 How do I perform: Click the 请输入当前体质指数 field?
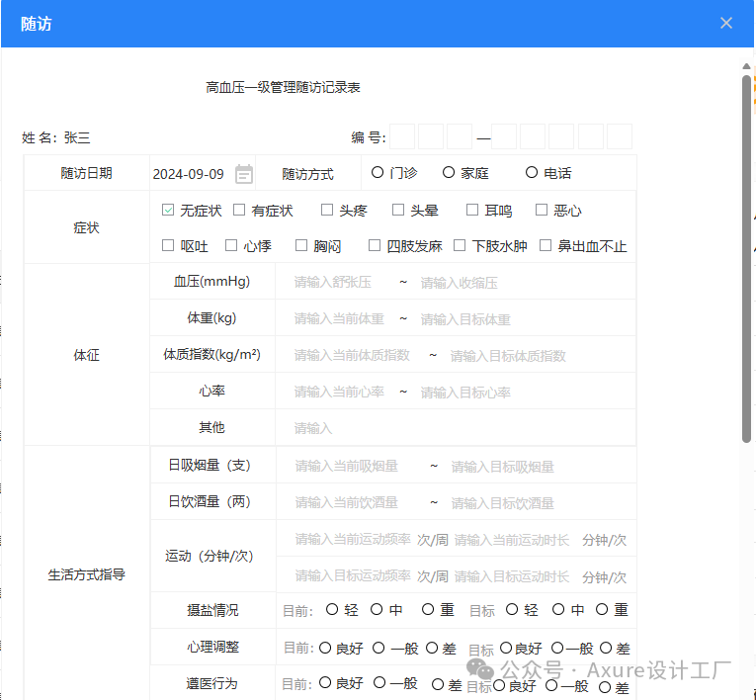pyautogui.click(x=352, y=356)
